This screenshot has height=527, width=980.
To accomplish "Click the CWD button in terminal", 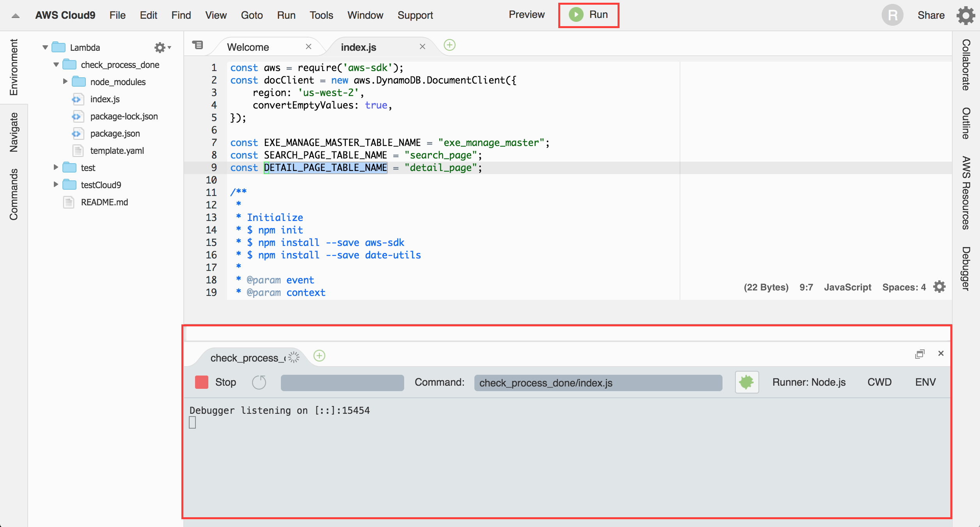I will pos(880,382).
